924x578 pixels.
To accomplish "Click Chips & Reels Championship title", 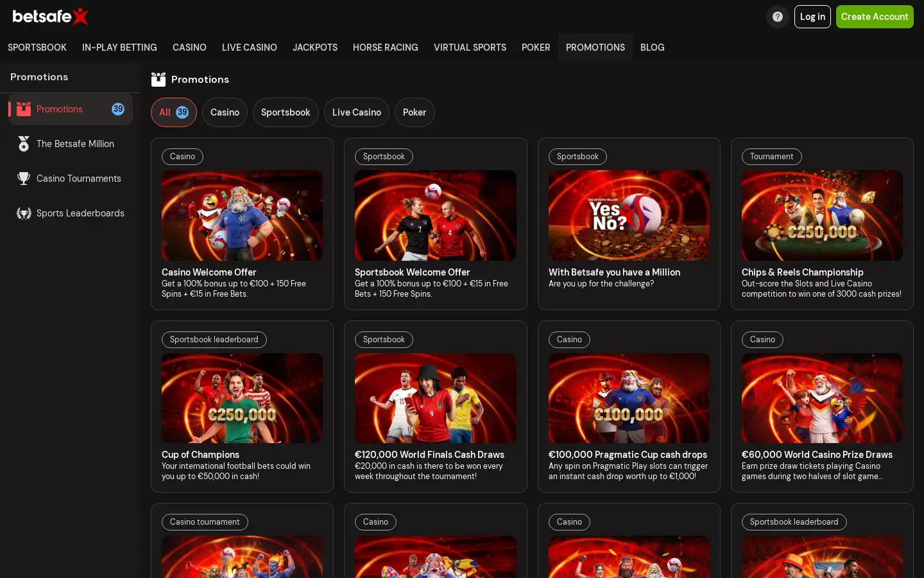I will point(803,272).
